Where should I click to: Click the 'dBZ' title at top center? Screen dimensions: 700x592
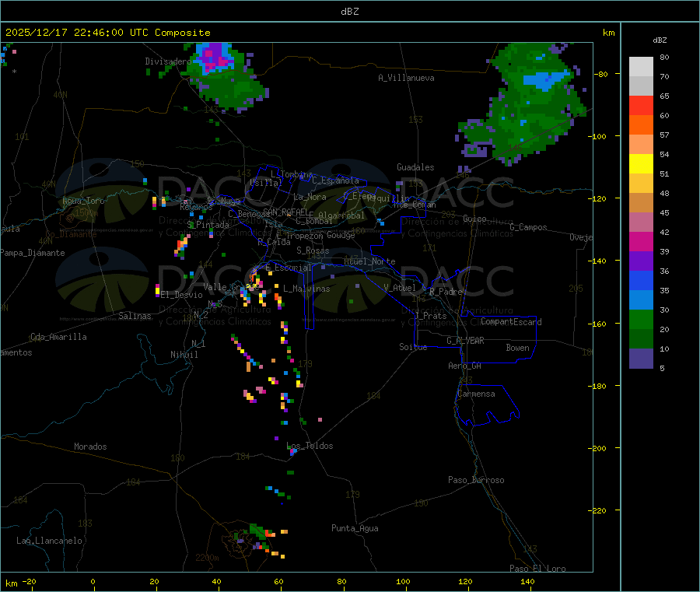[x=349, y=11]
